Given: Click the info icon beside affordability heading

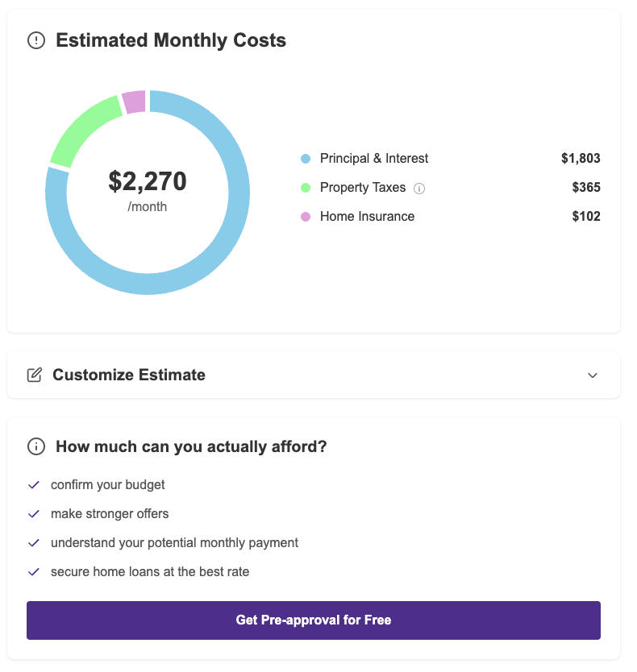Looking at the screenshot, I should (36, 446).
